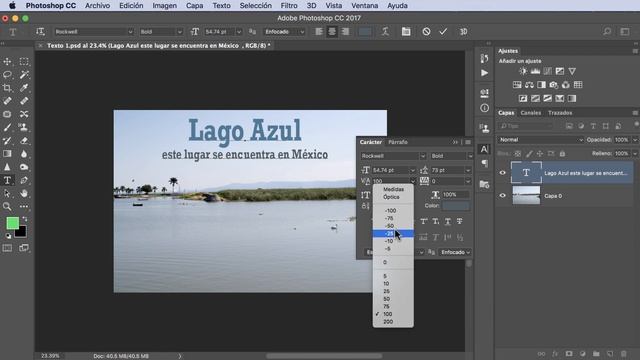Open the Filtro menu

point(289,6)
